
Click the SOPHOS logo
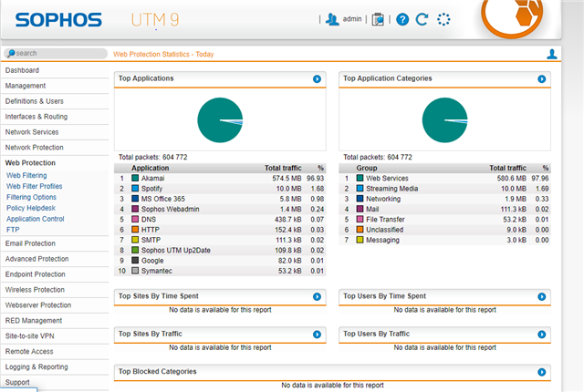(x=58, y=20)
